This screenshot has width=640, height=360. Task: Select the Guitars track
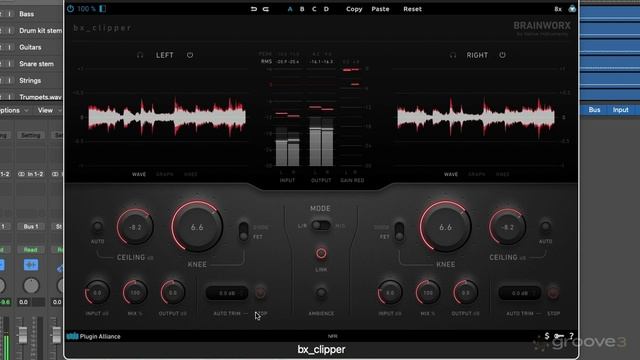pos(30,47)
